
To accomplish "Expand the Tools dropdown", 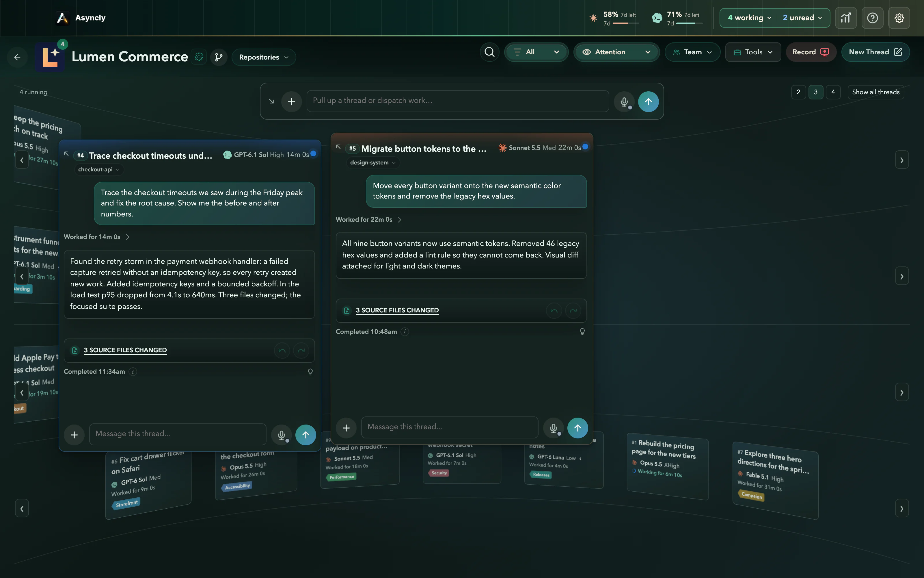I will tap(753, 52).
